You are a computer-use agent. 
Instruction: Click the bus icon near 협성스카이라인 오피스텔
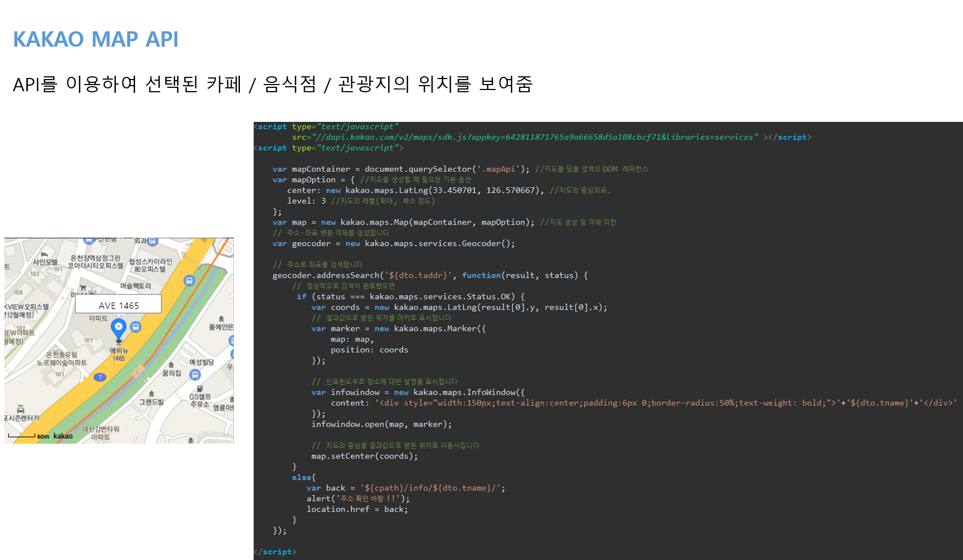click(x=189, y=281)
